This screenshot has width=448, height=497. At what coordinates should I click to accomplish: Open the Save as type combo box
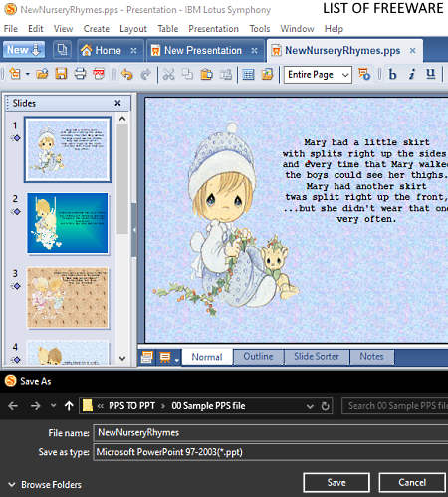coord(271,452)
